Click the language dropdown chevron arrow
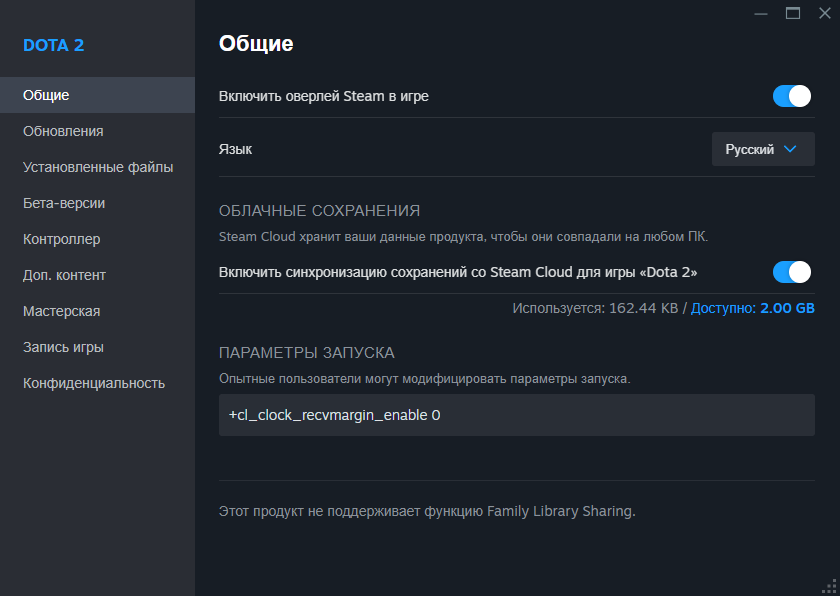Image resolution: width=840 pixels, height=596 pixels. [790, 149]
